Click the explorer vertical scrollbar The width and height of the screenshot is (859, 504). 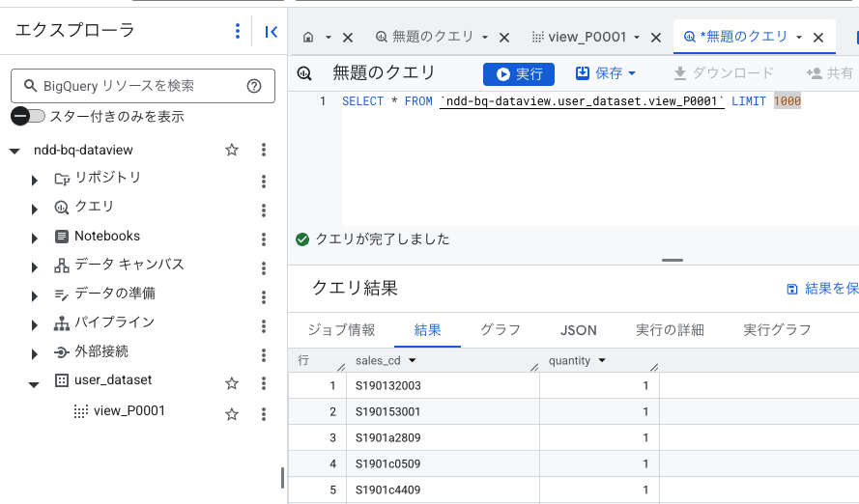[283, 478]
